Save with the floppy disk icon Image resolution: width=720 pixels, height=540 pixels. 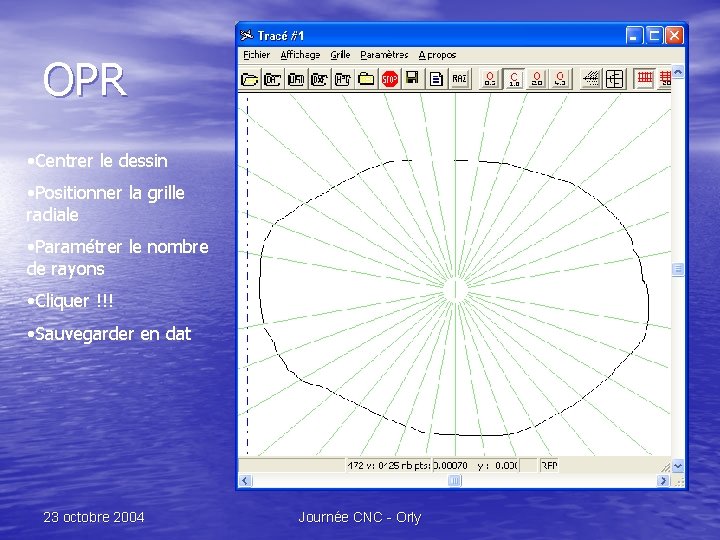412,79
